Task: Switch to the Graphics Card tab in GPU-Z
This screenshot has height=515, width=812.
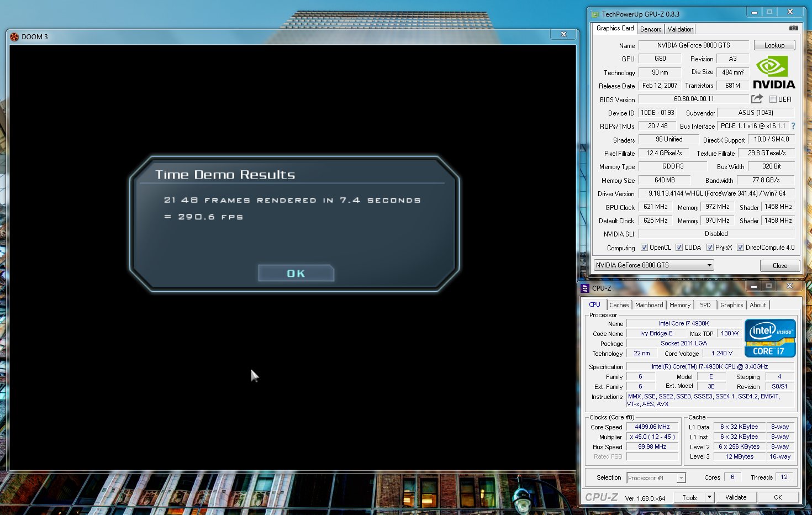Action: point(615,28)
